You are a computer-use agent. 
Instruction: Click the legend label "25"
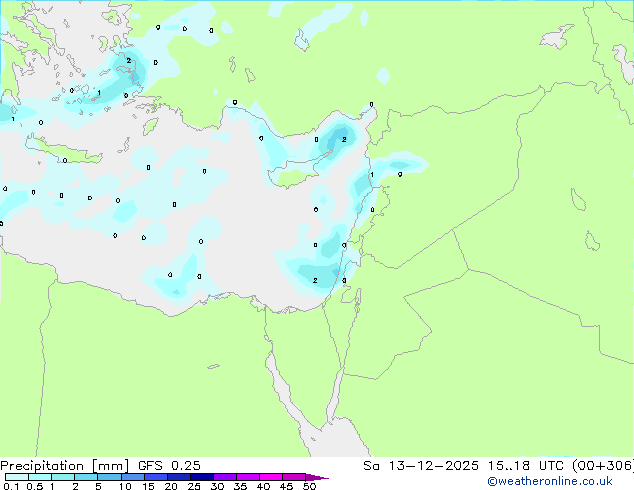(x=194, y=486)
